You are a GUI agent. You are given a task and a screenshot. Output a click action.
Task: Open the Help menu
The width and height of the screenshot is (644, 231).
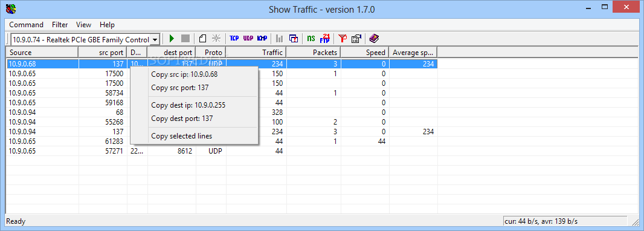coord(107,25)
